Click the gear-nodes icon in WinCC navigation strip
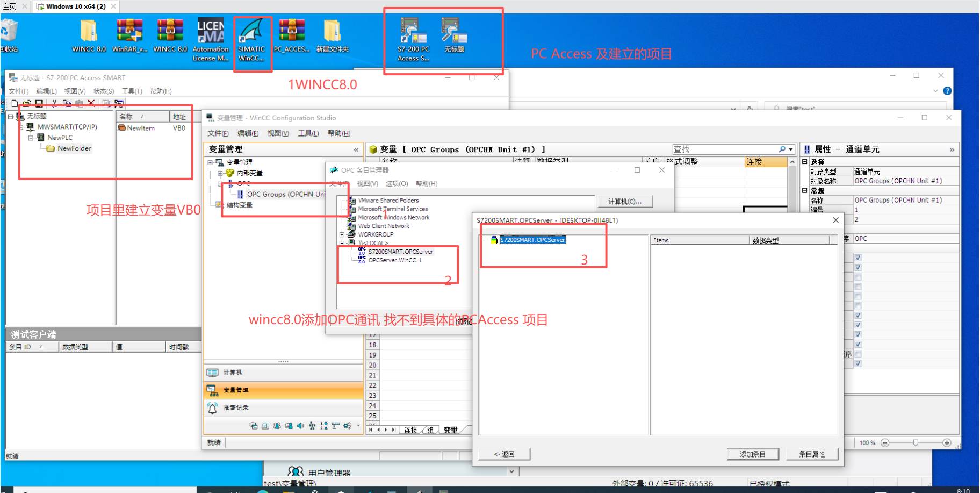The width and height of the screenshot is (980, 493). 347,426
